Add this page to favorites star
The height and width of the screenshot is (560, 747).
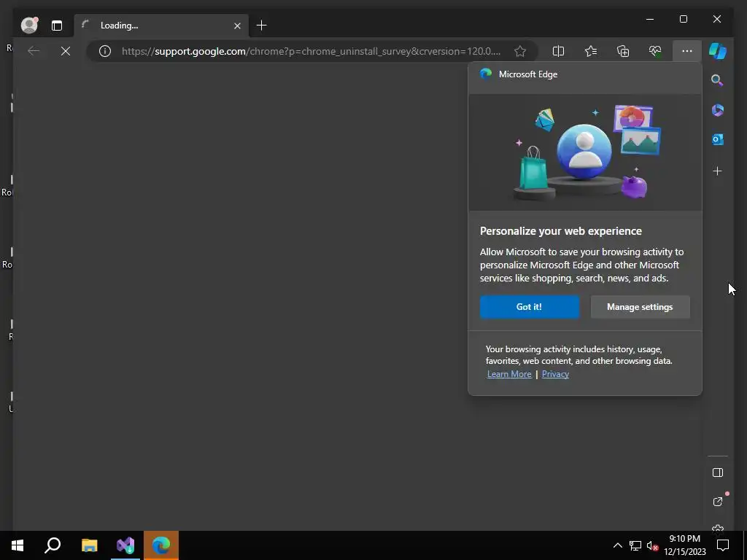[x=520, y=51]
